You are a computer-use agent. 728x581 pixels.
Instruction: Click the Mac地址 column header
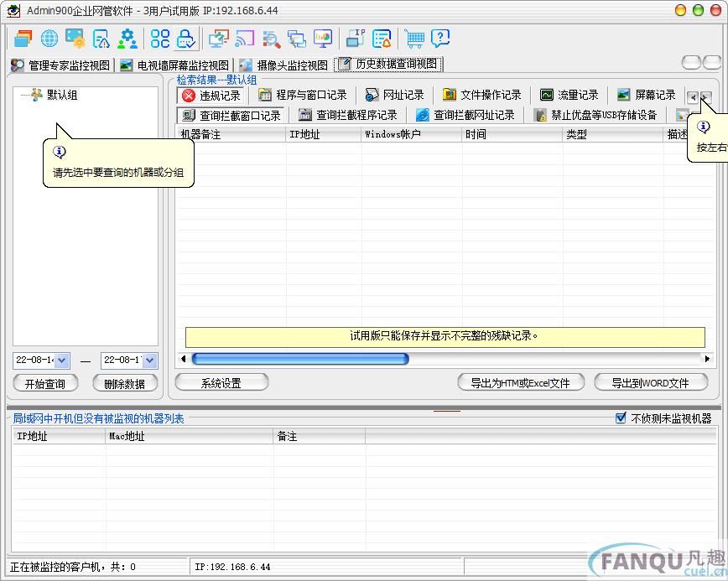189,436
